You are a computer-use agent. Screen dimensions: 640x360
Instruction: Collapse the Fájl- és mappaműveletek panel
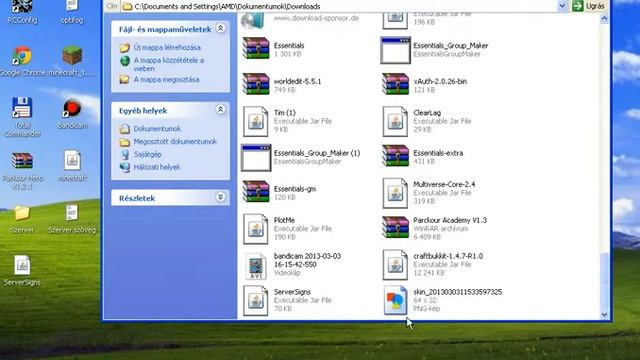[220, 28]
